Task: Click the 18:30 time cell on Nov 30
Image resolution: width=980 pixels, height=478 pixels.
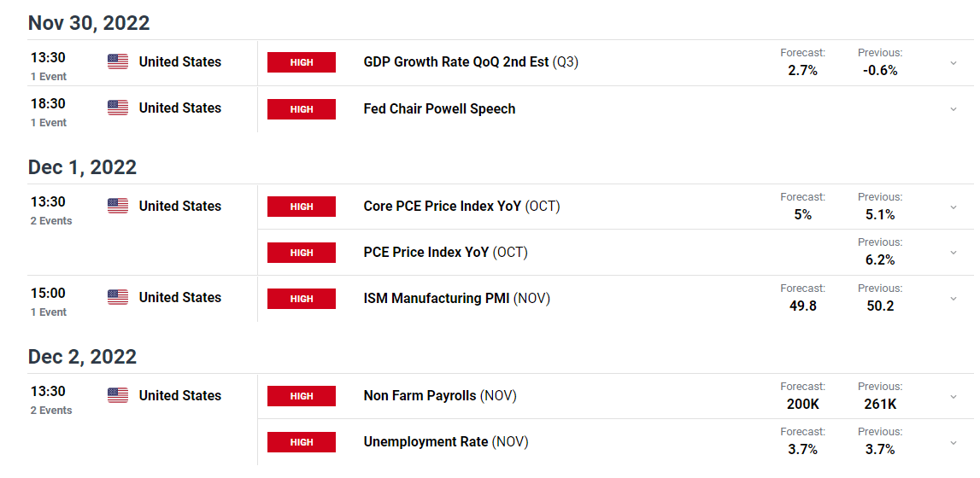Action: [47, 103]
